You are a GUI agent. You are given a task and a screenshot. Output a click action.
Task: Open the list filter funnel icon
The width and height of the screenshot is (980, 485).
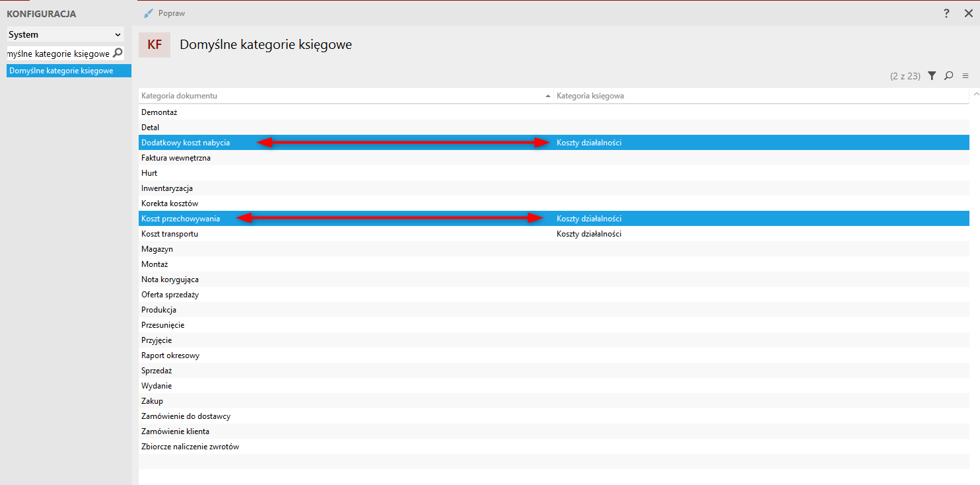[x=931, y=76]
